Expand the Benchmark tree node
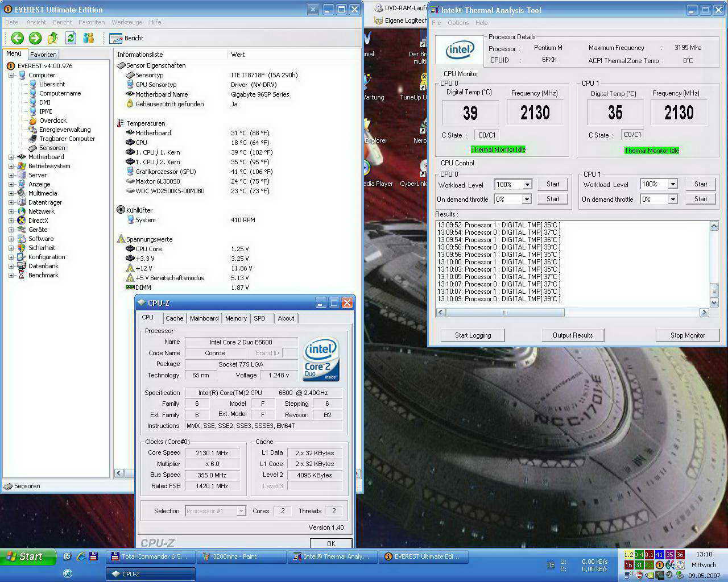Viewport: 728px width, 582px height. coord(11,275)
